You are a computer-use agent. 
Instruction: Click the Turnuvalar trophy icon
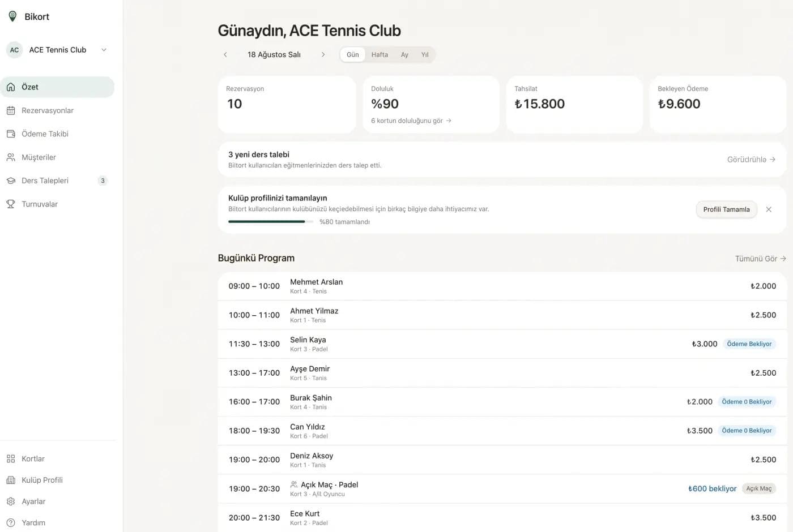click(x=11, y=204)
